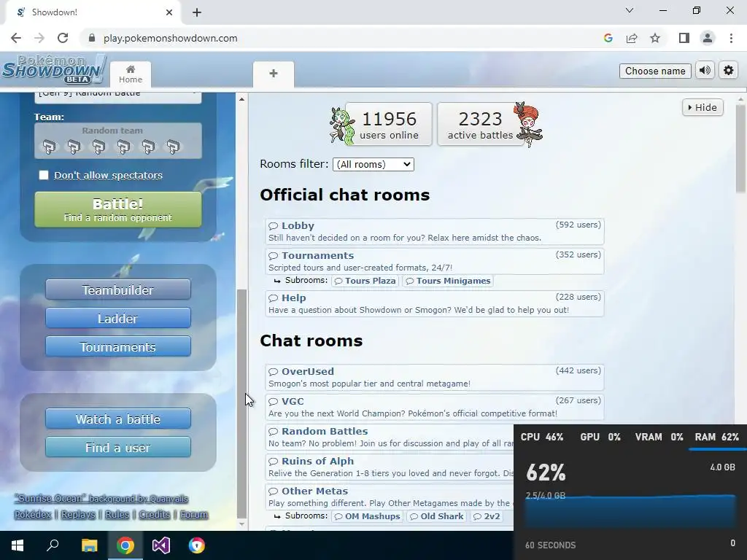Click the browser address bar URL
The image size is (747, 560).
(171, 38)
